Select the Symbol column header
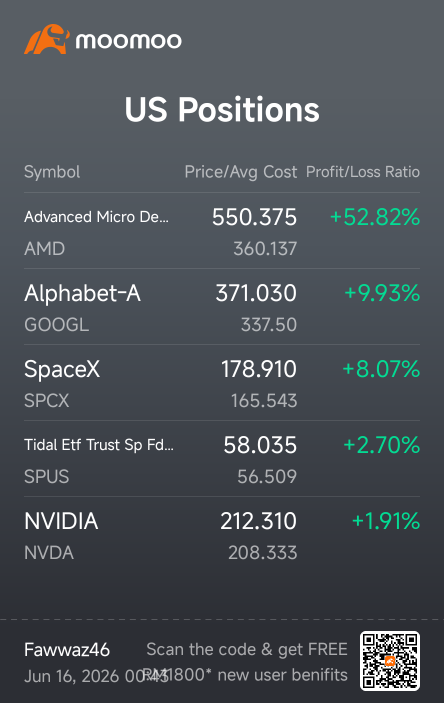 tap(52, 172)
